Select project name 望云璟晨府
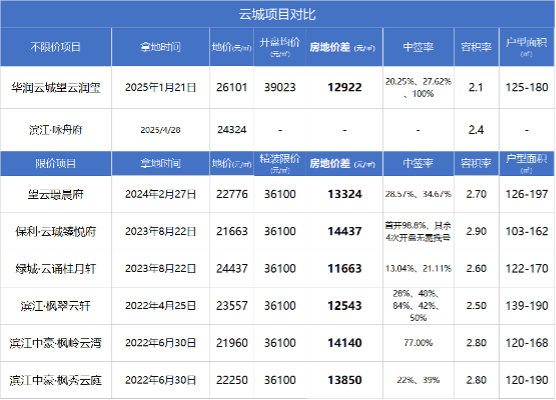The height and width of the screenshot is (400, 556). click(56, 194)
